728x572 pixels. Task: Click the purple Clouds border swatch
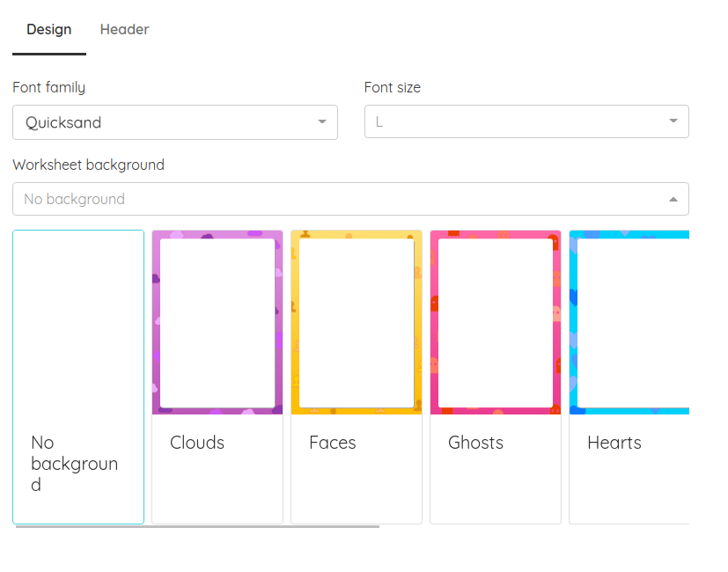coord(217,322)
